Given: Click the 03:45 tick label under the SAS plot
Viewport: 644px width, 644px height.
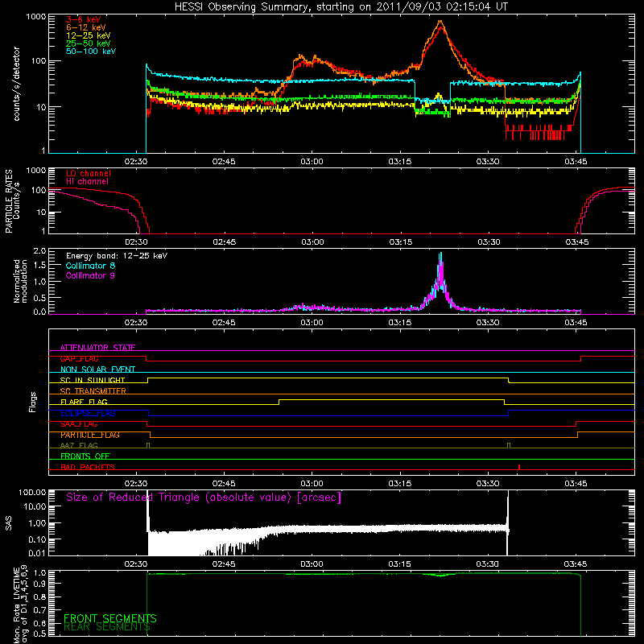Looking at the screenshot, I should coord(576,564).
